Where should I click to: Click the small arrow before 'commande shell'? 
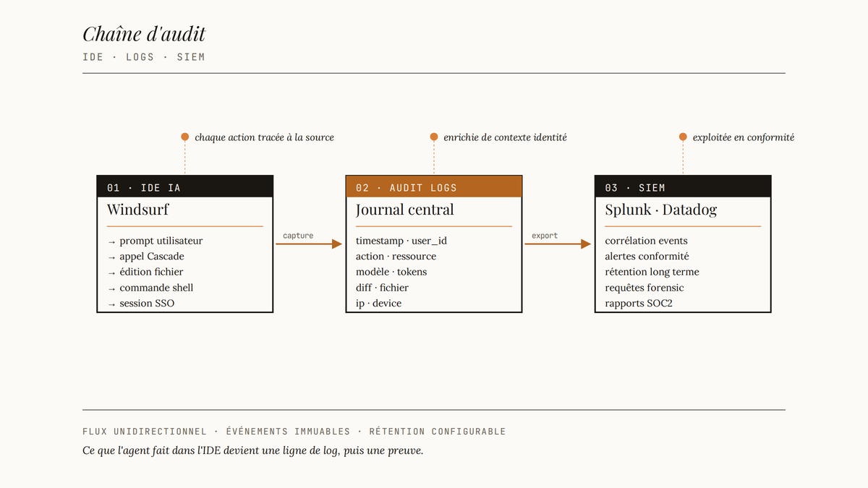click(x=111, y=288)
